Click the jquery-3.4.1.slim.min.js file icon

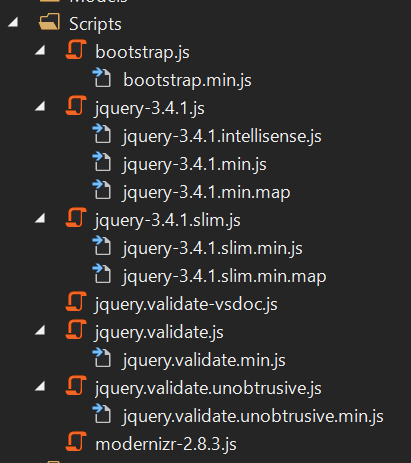point(102,246)
